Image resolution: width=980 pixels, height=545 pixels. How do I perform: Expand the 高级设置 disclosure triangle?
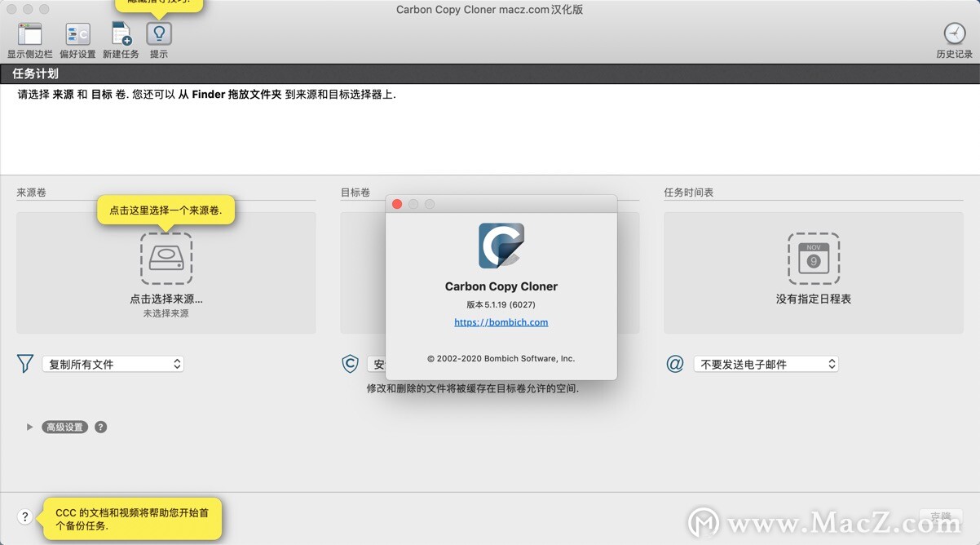29,426
